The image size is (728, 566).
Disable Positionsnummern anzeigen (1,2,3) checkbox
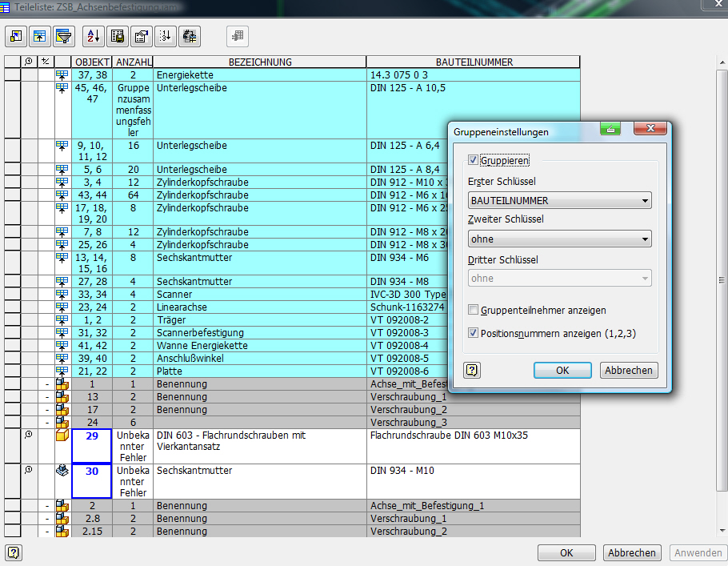(473, 333)
